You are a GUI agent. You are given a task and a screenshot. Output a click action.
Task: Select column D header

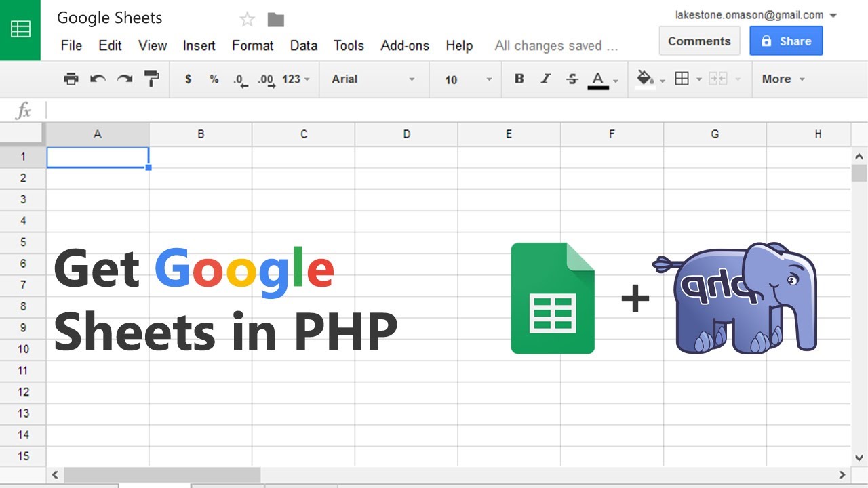pyautogui.click(x=406, y=134)
